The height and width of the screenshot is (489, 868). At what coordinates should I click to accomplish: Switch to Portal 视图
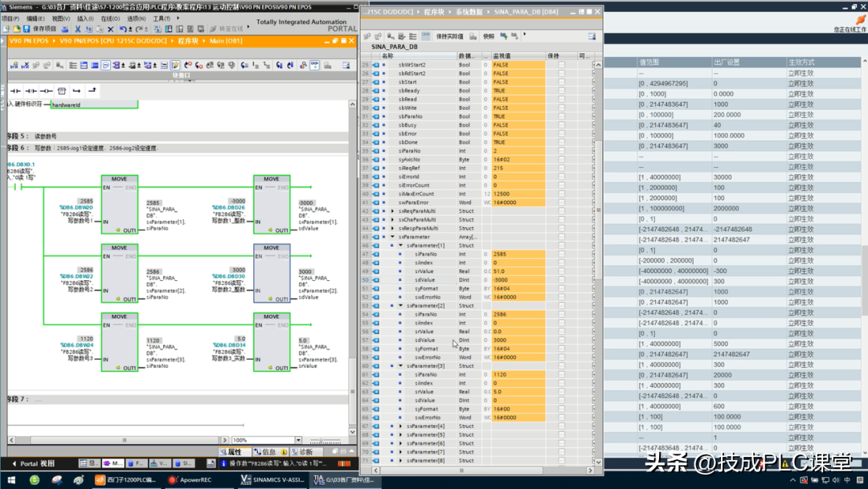tap(34, 463)
